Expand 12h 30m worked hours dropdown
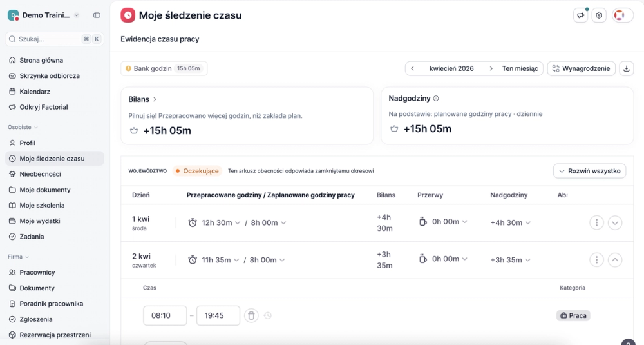 tap(238, 222)
